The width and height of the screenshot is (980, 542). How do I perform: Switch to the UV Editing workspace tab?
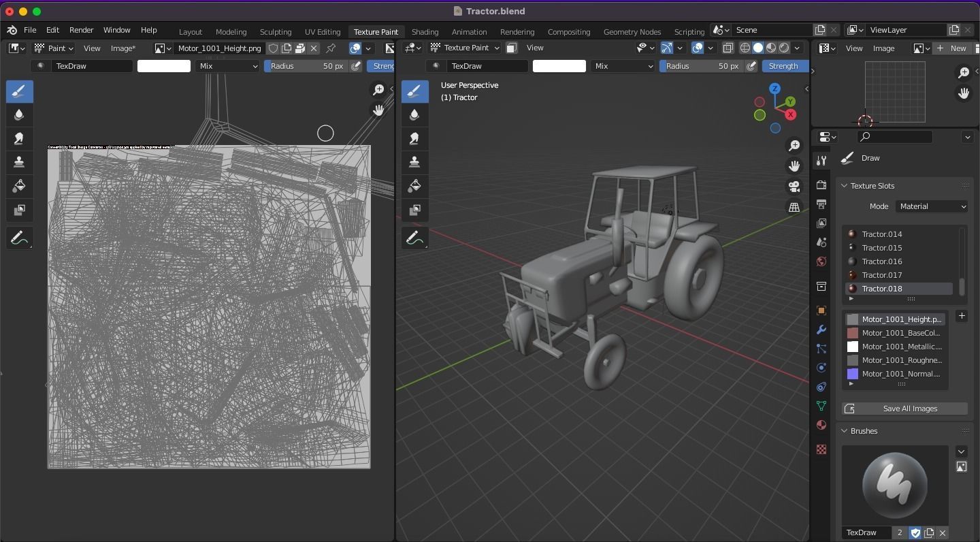tap(323, 31)
